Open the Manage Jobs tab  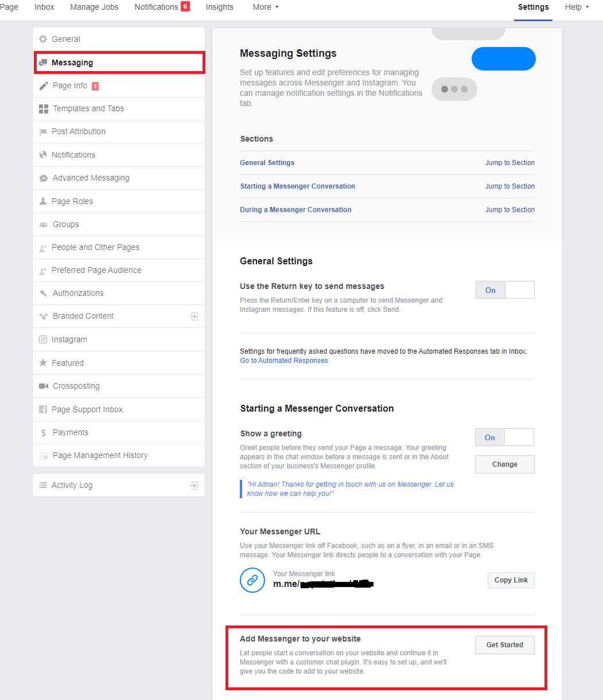(94, 7)
